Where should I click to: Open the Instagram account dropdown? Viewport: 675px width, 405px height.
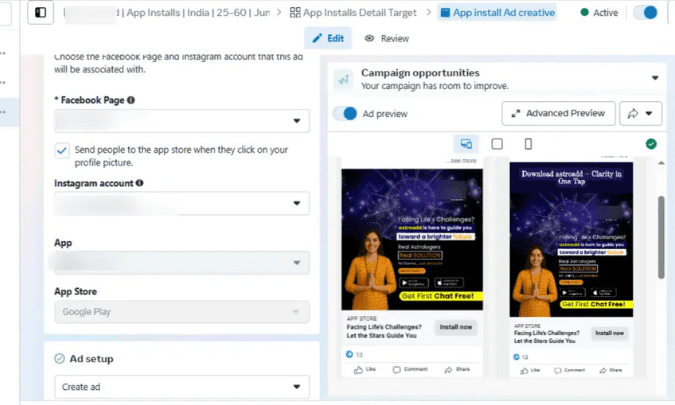pos(181,204)
